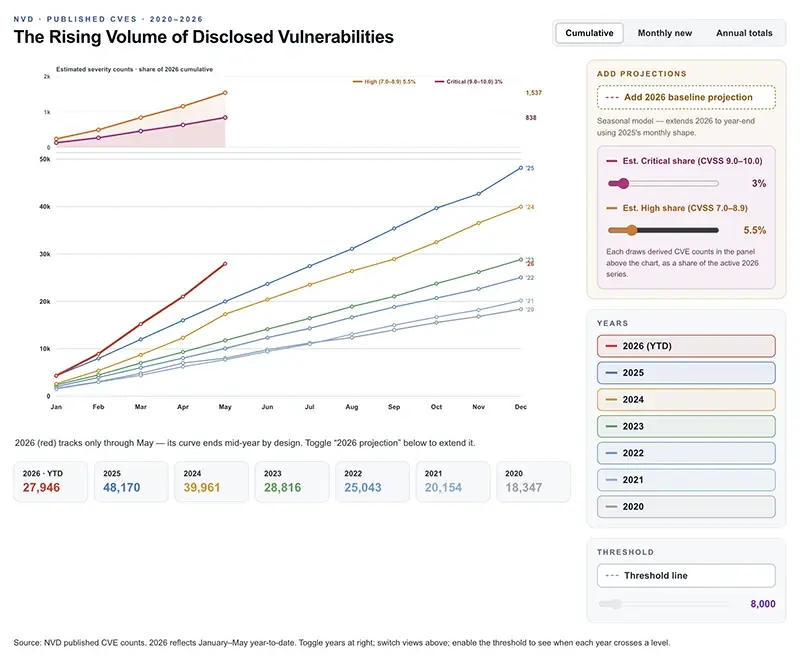Open the Annual totals view
This screenshot has height=659, width=800.
(744, 33)
